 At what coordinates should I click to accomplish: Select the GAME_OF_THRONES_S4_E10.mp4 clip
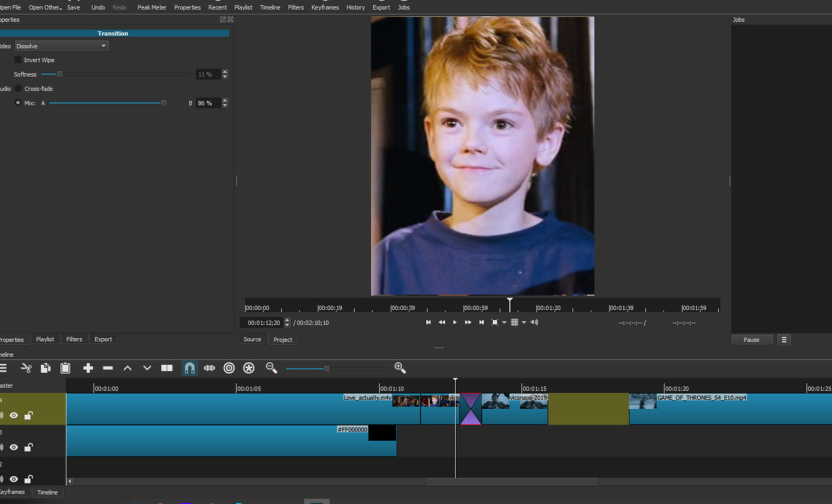(x=730, y=409)
